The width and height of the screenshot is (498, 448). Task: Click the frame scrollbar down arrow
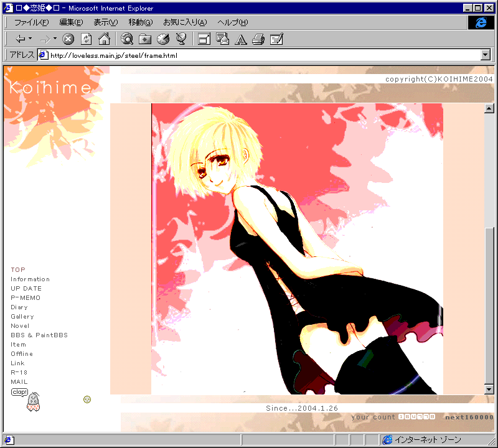[x=489, y=389]
